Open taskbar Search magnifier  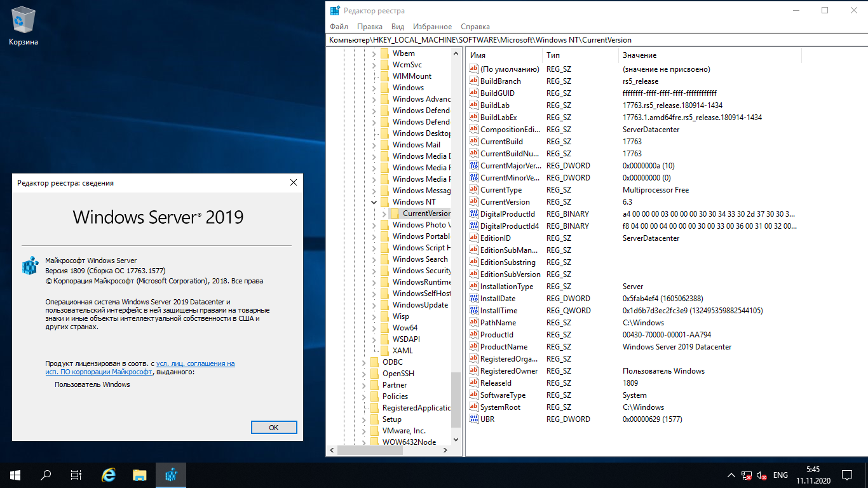click(46, 475)
